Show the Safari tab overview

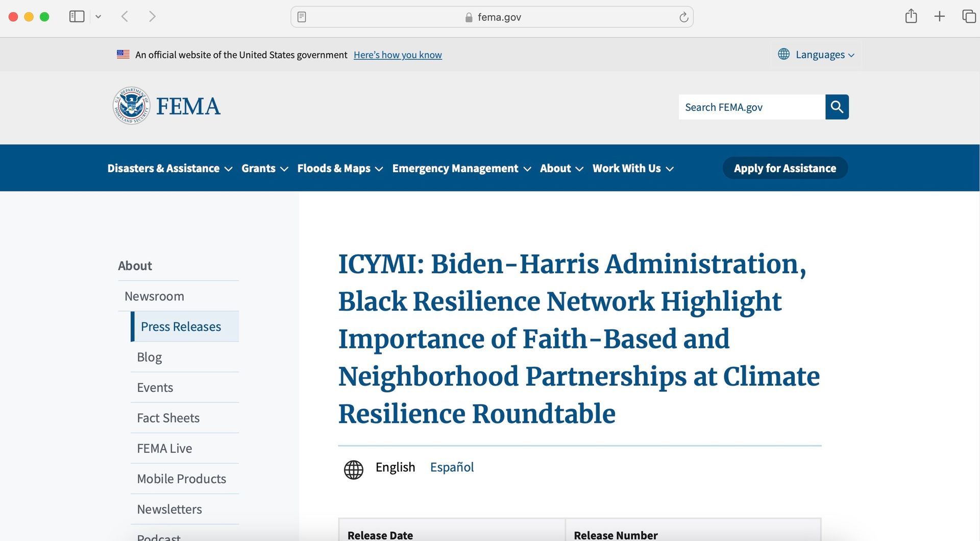968,17
